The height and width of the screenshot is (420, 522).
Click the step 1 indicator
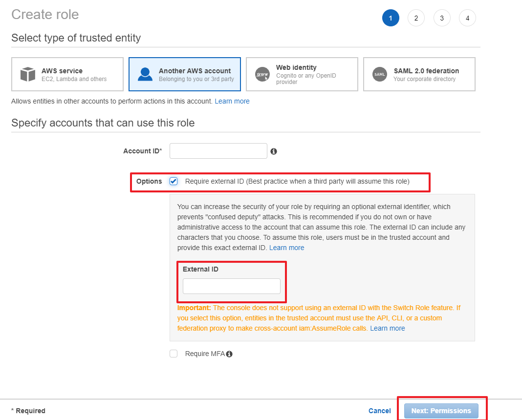(x=391, y=19)
